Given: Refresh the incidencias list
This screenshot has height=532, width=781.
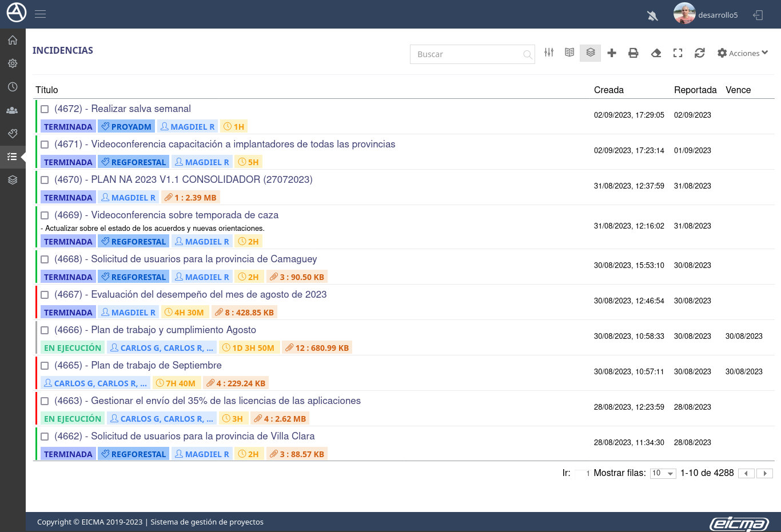Looking at the screenshot, I should pyautogui.click(x=699, y=53).
